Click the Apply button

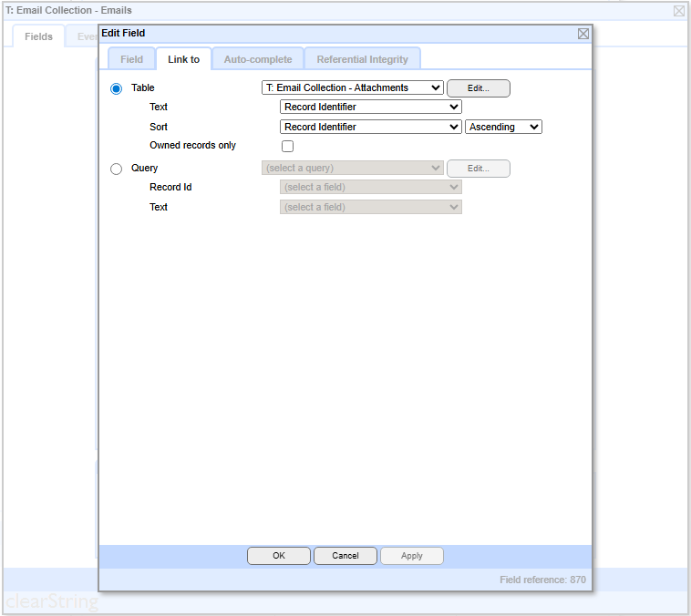411,556
